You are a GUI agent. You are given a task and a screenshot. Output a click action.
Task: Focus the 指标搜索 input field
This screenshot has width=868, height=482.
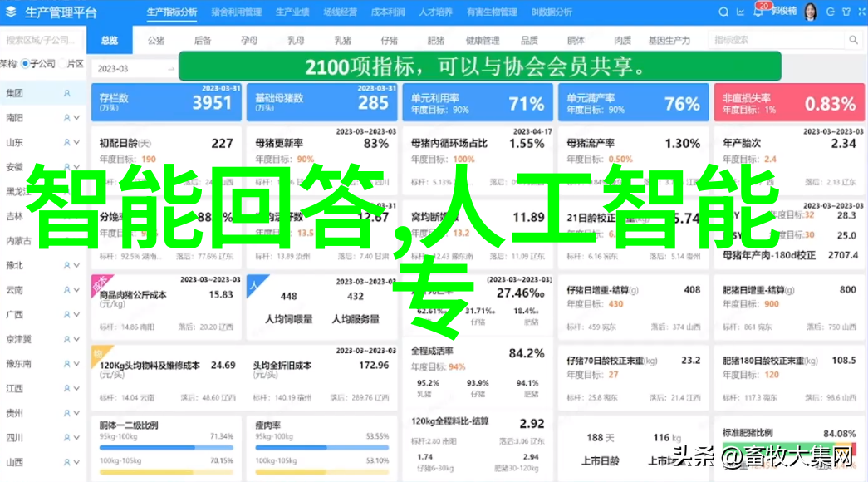(777, 40)
